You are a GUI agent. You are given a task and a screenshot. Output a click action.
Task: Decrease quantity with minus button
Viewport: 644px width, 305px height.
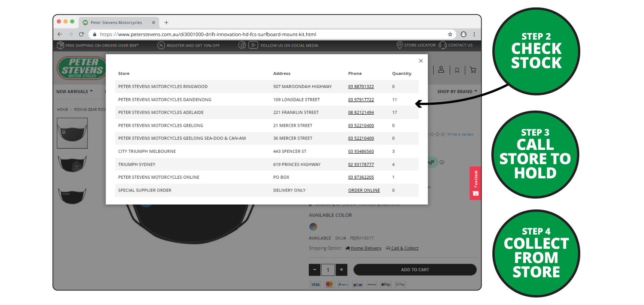[x=315, y=270]
